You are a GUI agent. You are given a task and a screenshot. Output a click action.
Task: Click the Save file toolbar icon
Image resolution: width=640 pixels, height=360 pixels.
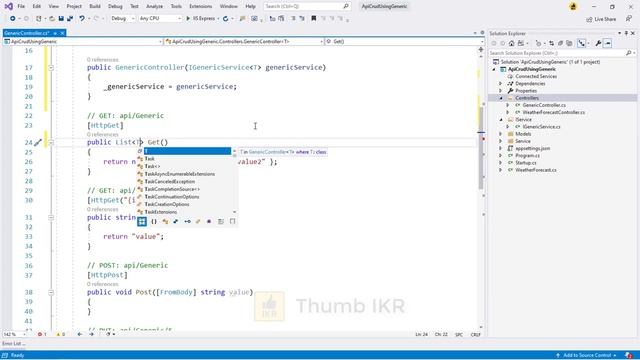coord(61,18)
